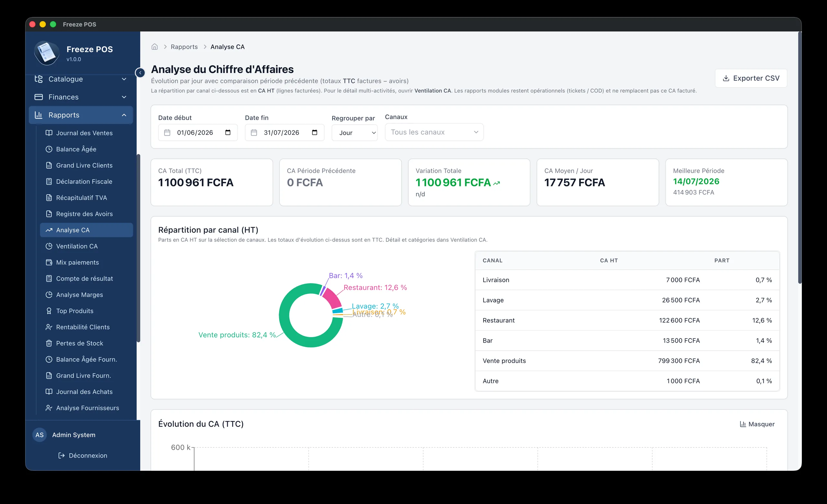Click the Journal des Achats book icon
The image size is (827, 504).
pyautogui.click(x=49, y=392)
